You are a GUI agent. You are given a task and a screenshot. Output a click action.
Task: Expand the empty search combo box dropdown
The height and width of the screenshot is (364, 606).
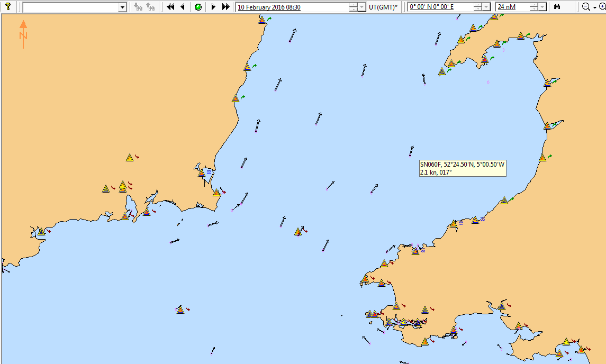click(x=122, y=7)
